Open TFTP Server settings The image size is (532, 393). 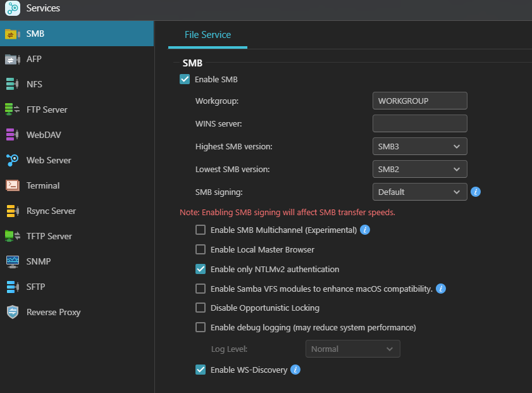(77, 236)
